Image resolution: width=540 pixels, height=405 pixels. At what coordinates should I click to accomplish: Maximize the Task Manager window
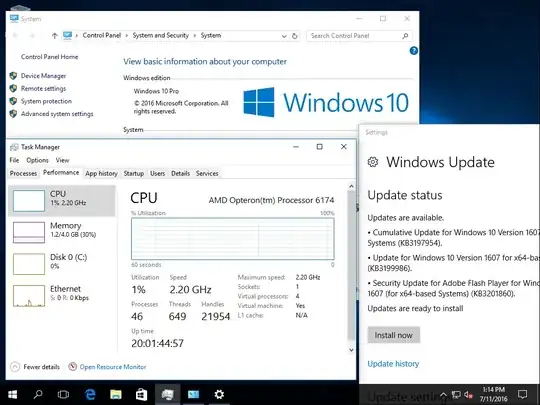pyautogui.click(x=320, y=147)
